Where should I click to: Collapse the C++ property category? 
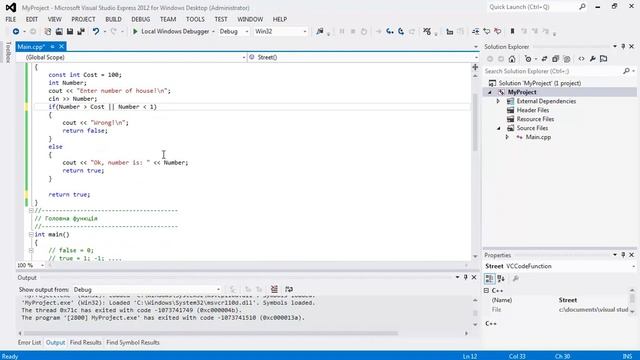pyautogui.click(x=486, y=291)
